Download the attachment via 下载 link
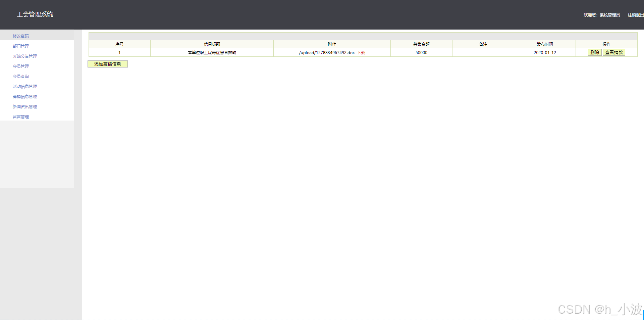The height and width of the screenshot is (320, 644). [361, 52]
